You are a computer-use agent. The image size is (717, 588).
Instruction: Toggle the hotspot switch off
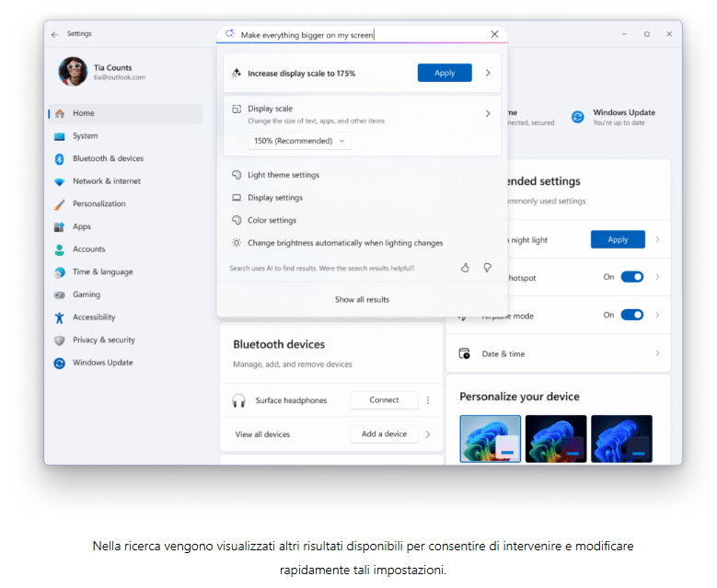click(631, 277)
